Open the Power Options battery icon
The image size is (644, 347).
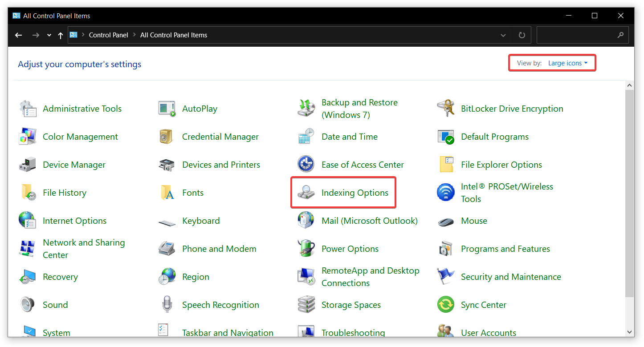click(x=306, y=249)
